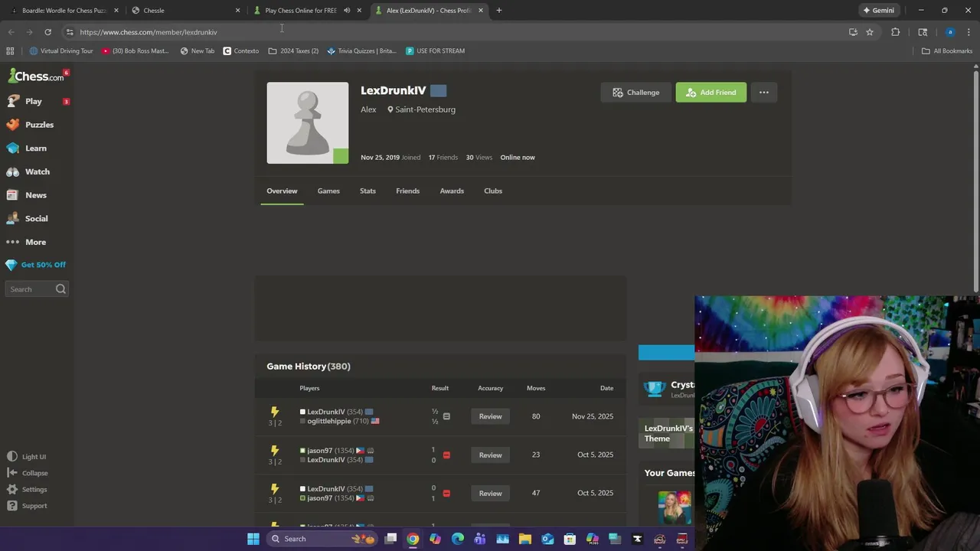The height and width of the screenshot is (551, 980).
Task: Click LexDrunkIV's profile avatar
Action: pyautogui.click(x=308, y=123)
